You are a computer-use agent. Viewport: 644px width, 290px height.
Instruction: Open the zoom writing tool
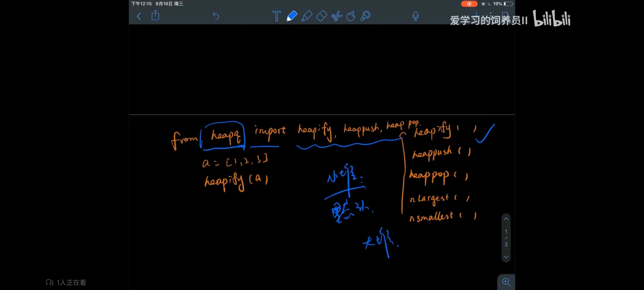365,16
